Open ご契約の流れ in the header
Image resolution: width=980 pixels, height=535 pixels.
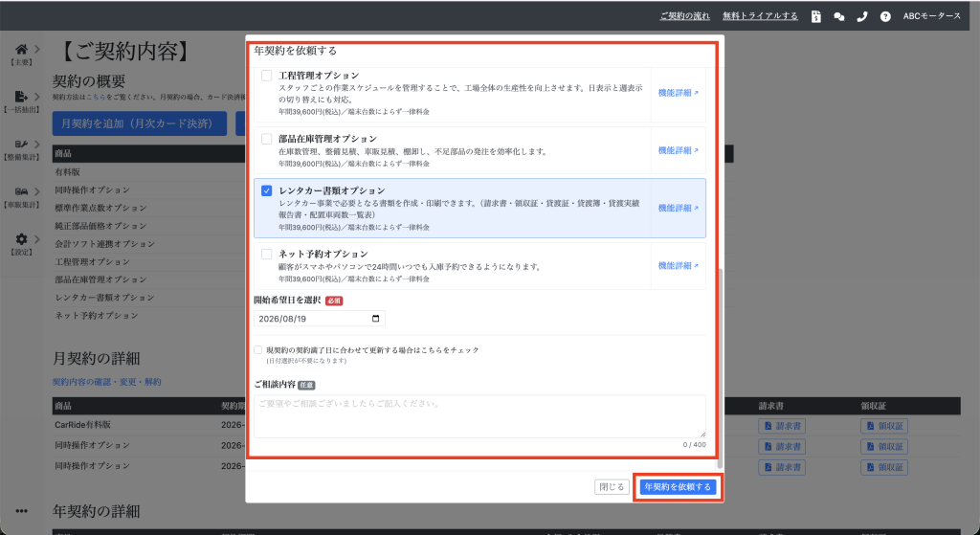coord(684,16)
